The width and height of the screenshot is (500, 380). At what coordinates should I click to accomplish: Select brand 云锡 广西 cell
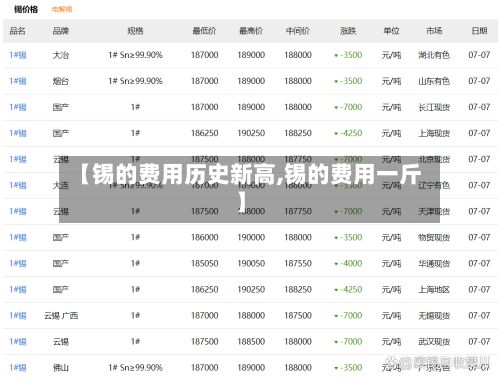[61, 315]
